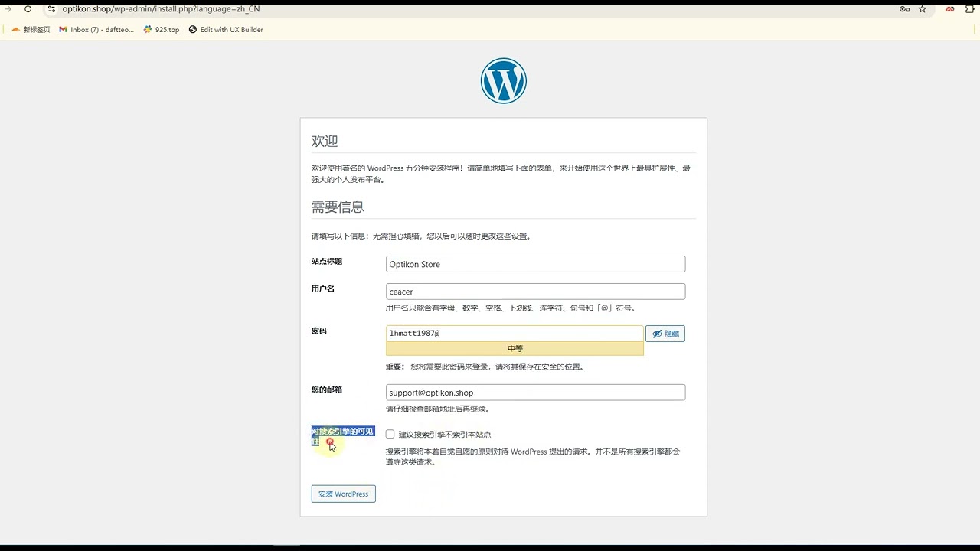Viewport: 980px width, 551px height.
Task: Click the 密码 label
Action: pos(319,331)
